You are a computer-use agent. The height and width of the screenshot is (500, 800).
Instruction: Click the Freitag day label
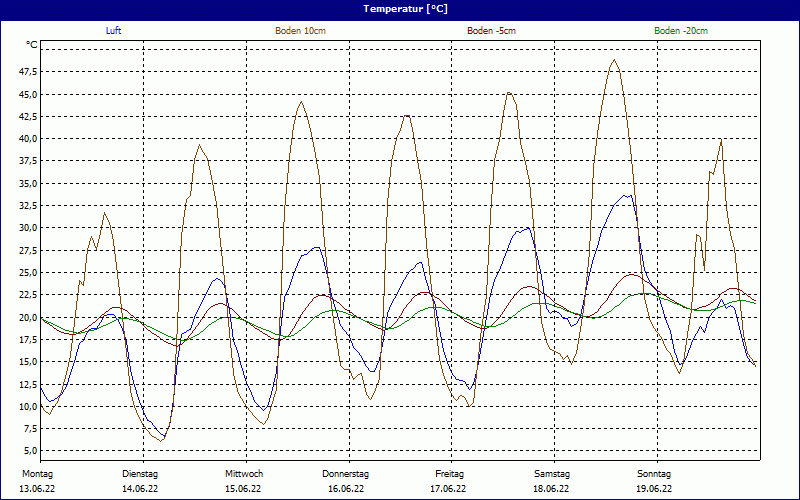click(449, 474)
